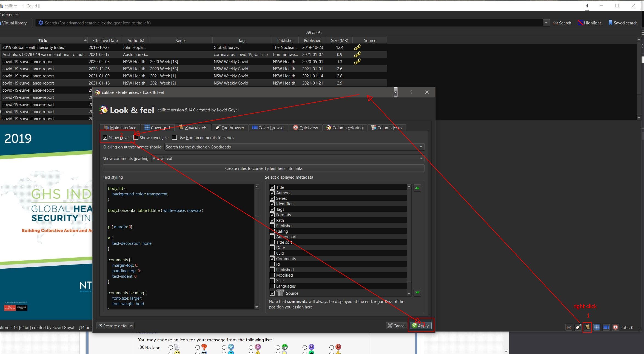Click the Apply button
The height and width of the screenshot is (354, 644).
coord(420,326)
